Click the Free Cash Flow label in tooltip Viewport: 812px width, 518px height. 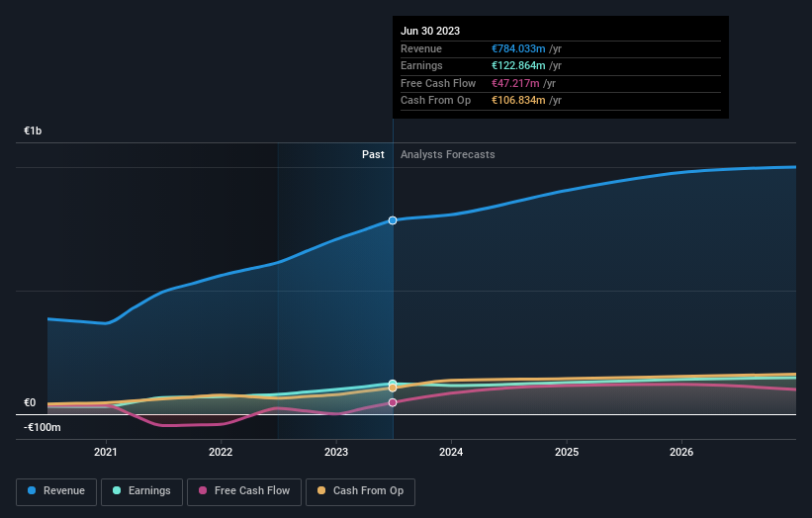(438, 83)
